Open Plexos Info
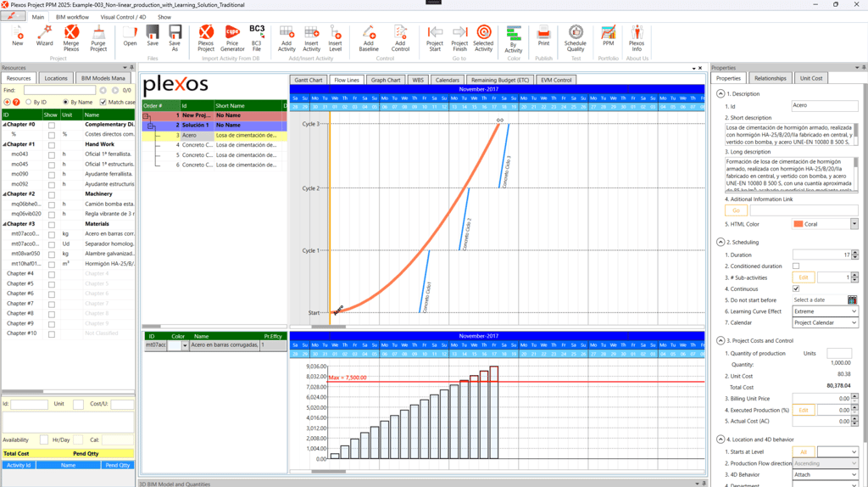 [637, 38]
